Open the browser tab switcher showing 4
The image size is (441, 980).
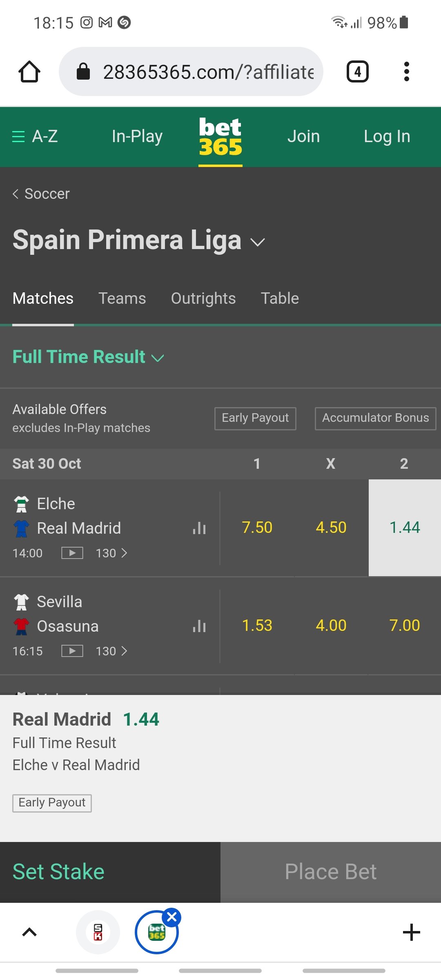coord(357,72)
